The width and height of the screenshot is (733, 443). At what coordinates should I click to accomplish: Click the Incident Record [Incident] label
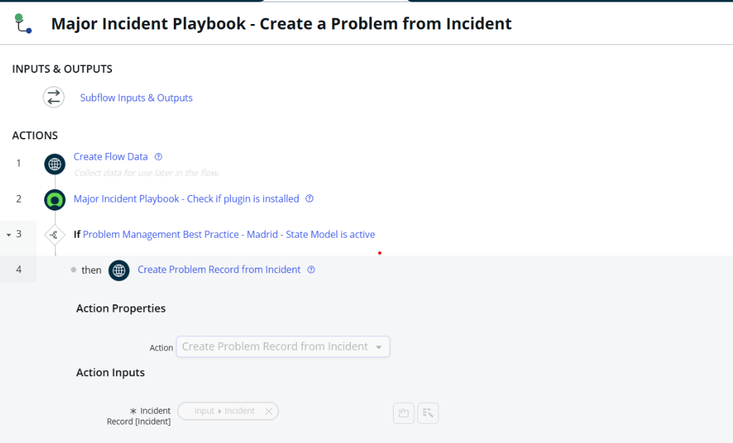pyautogui.click(x=139, y=416)
